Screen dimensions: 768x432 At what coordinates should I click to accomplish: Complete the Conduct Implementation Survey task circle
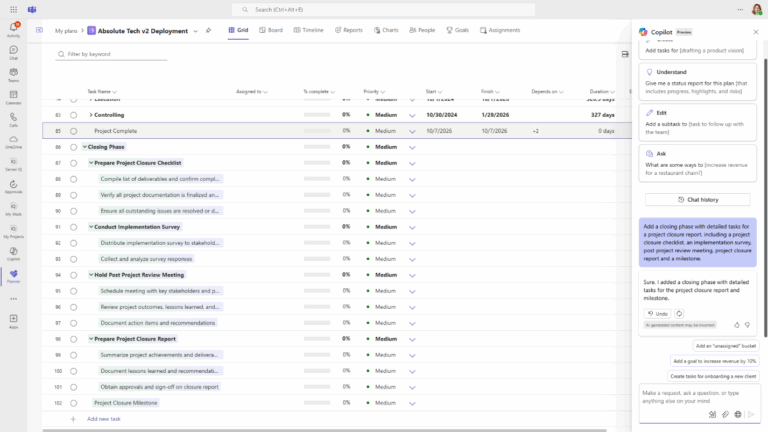(x=73, y=227)
